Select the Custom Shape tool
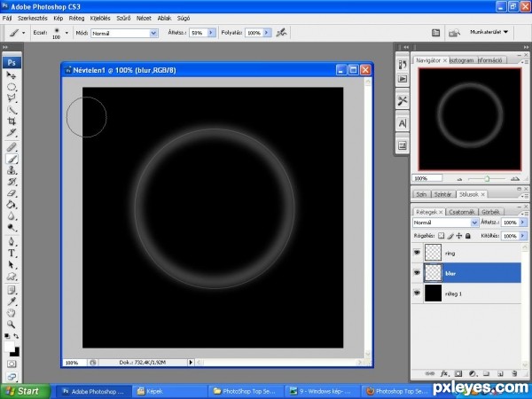The height and width of the screenshot is (399, 532). point(12,276)
